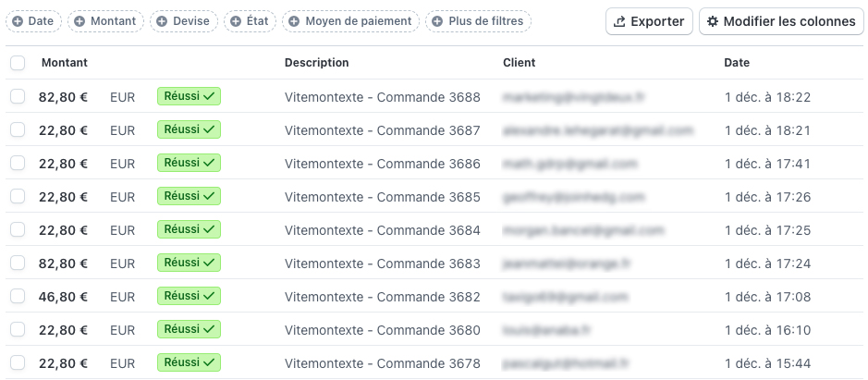Click the Exporter button
Image resolution: width=868 pixels, height=380 pixels.
tap(649, 21)
